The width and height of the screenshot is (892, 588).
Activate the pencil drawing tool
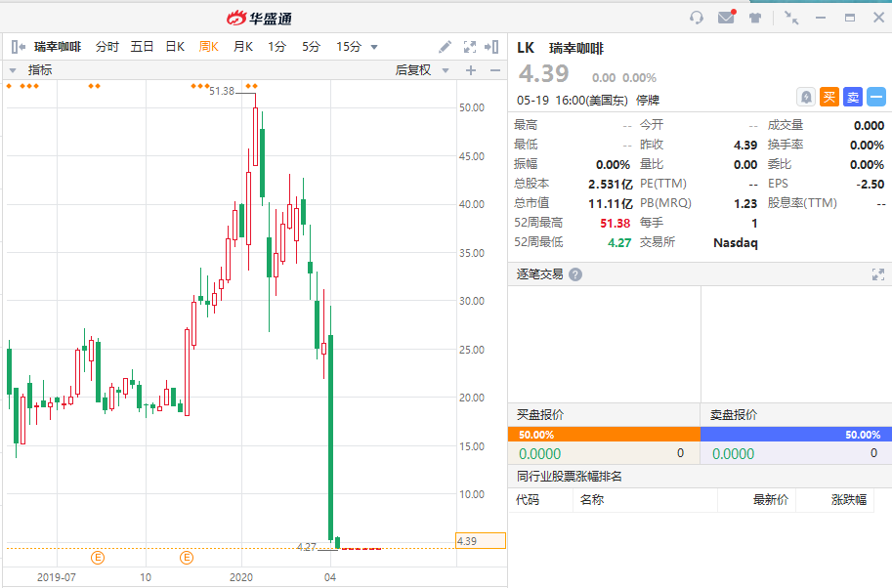tap(445, 47)
